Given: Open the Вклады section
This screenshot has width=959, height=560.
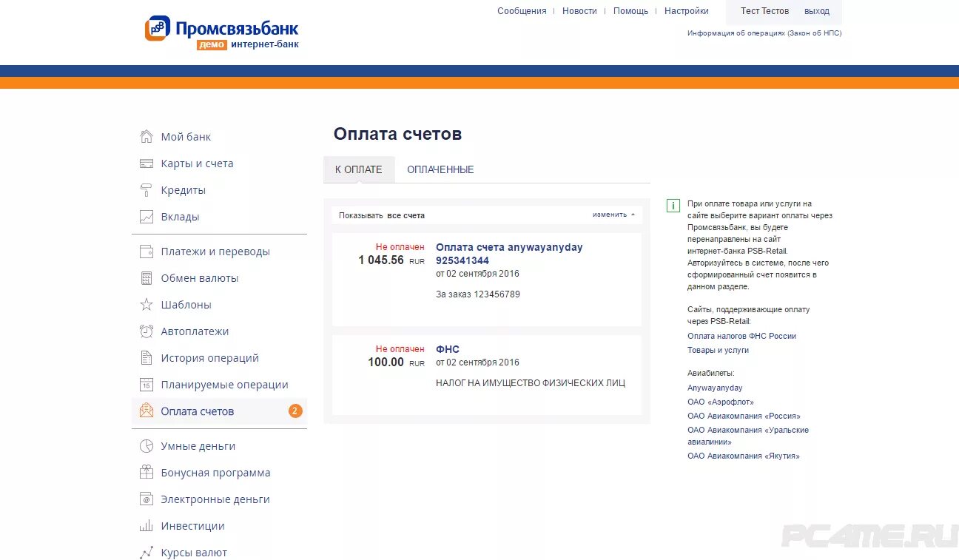Looking at the screenshot, I should pos(180,217).
